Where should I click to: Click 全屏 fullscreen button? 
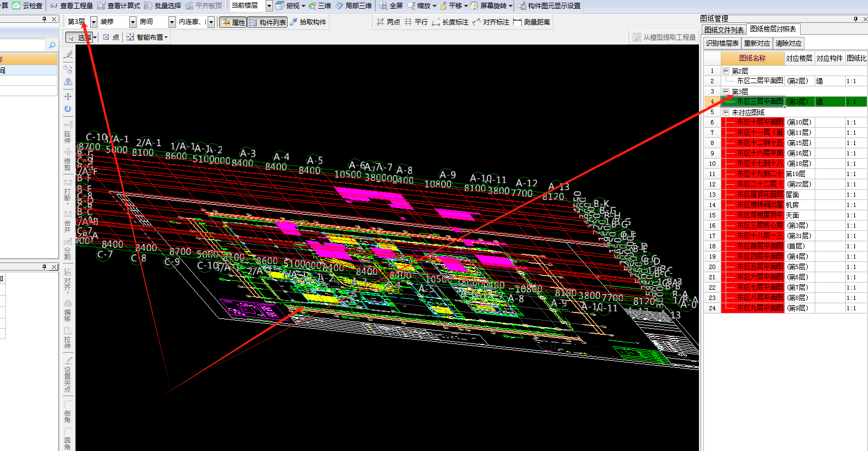point(391,5)
